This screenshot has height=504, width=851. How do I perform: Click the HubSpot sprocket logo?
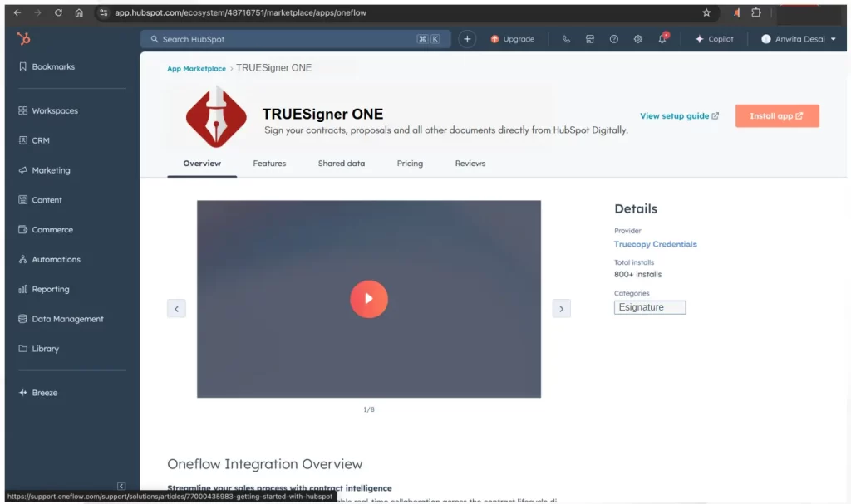point(23,38)
